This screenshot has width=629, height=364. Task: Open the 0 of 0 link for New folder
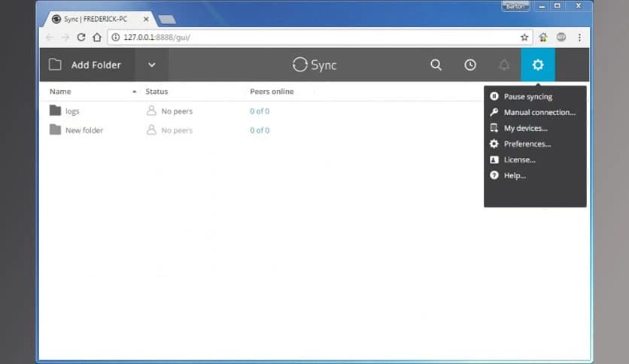260,130
